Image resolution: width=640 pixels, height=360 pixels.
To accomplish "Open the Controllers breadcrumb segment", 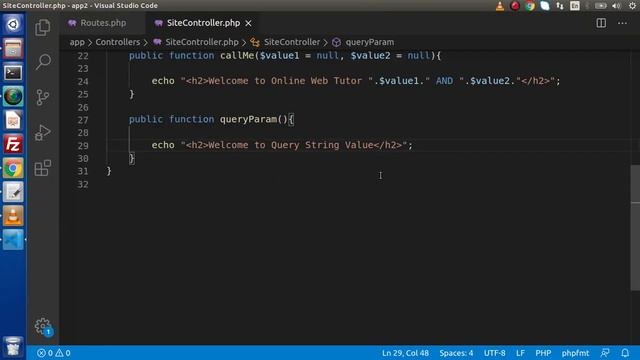I will point(118,42).
